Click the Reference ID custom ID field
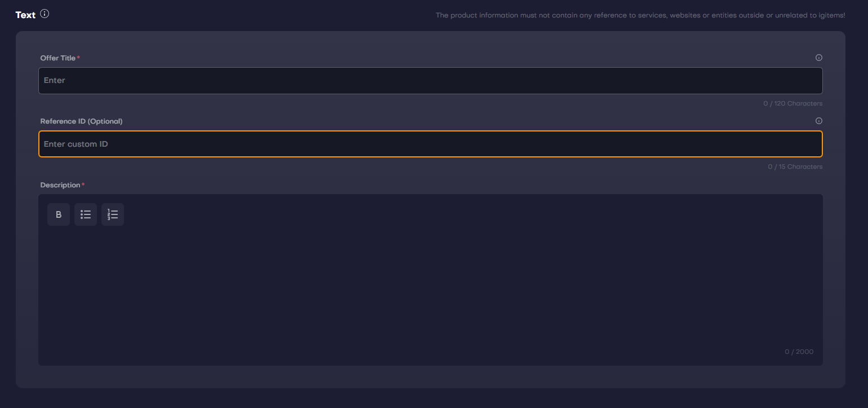 point(430,144)
